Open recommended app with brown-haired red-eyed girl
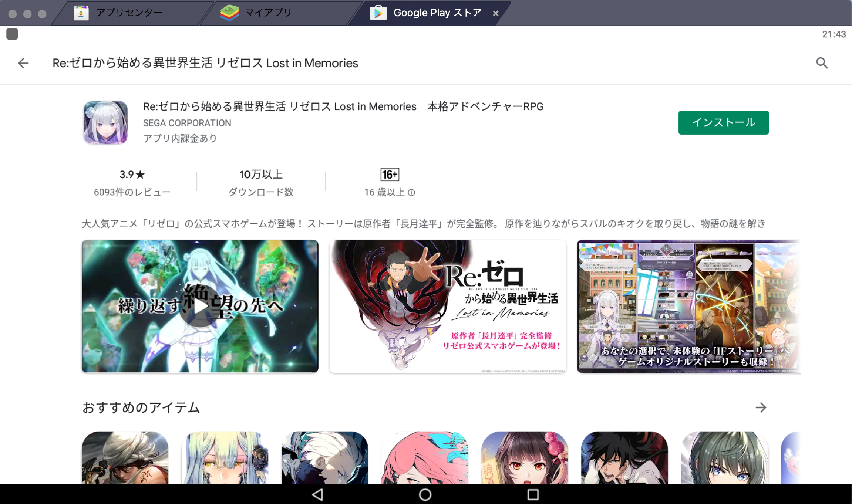Screen dimensions: 852x504 pos(525,457)
